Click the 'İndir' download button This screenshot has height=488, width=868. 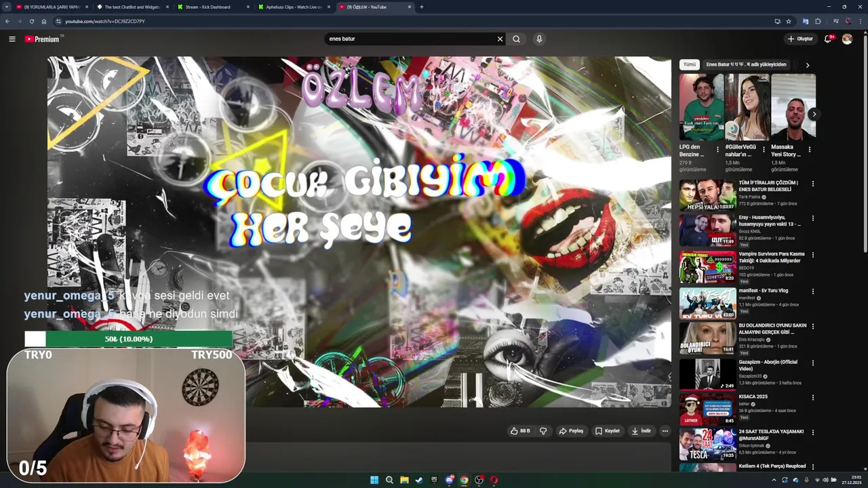(x=641, y=430)
